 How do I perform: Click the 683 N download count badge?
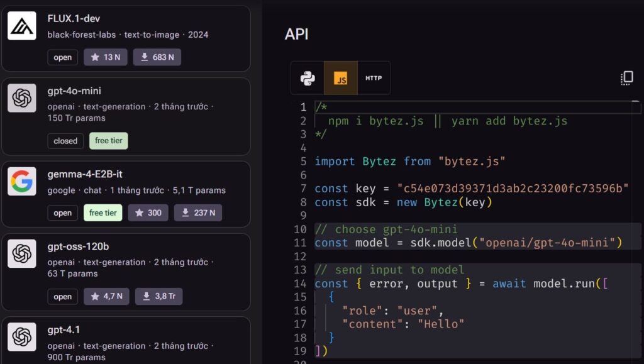point(157,57)
